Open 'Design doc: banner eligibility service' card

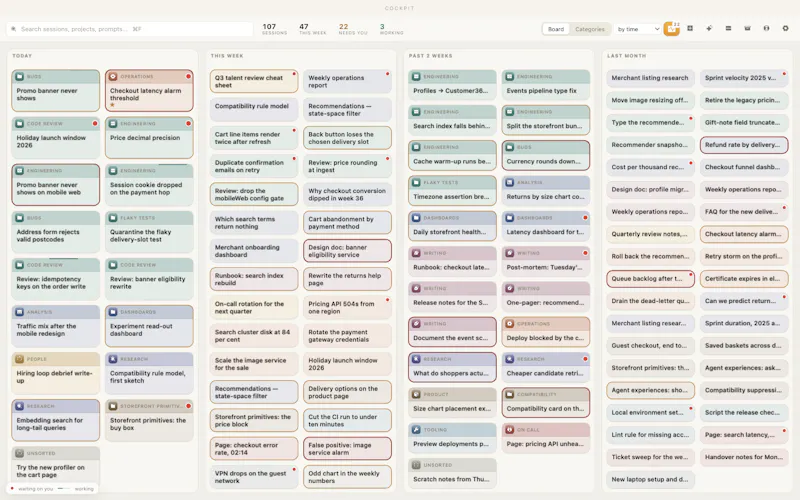click(347, 251)
